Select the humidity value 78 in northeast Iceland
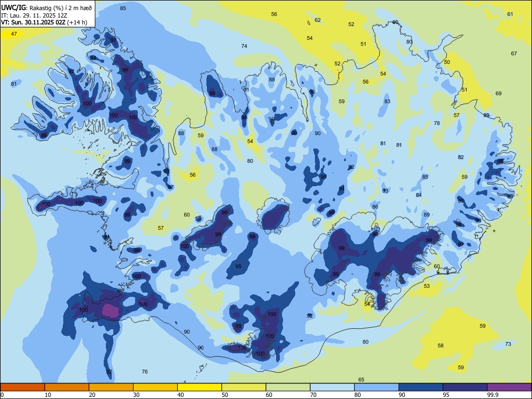 (x=437, y=123)
